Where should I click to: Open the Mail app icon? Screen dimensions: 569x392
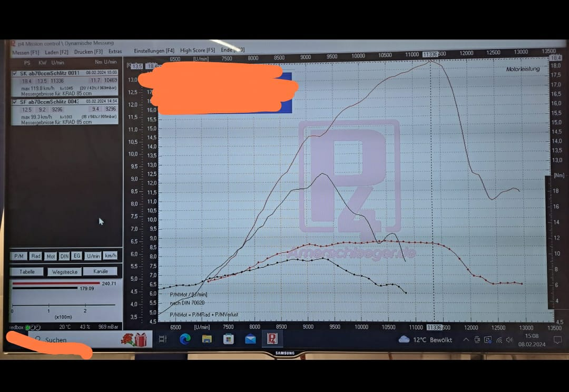click(x=250, y=339)
